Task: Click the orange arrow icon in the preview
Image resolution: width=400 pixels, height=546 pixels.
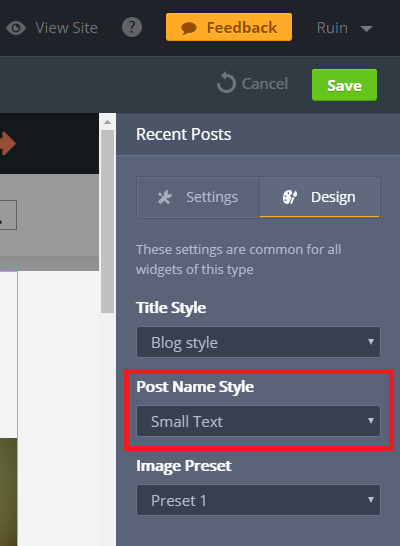Action: [8, 143]
